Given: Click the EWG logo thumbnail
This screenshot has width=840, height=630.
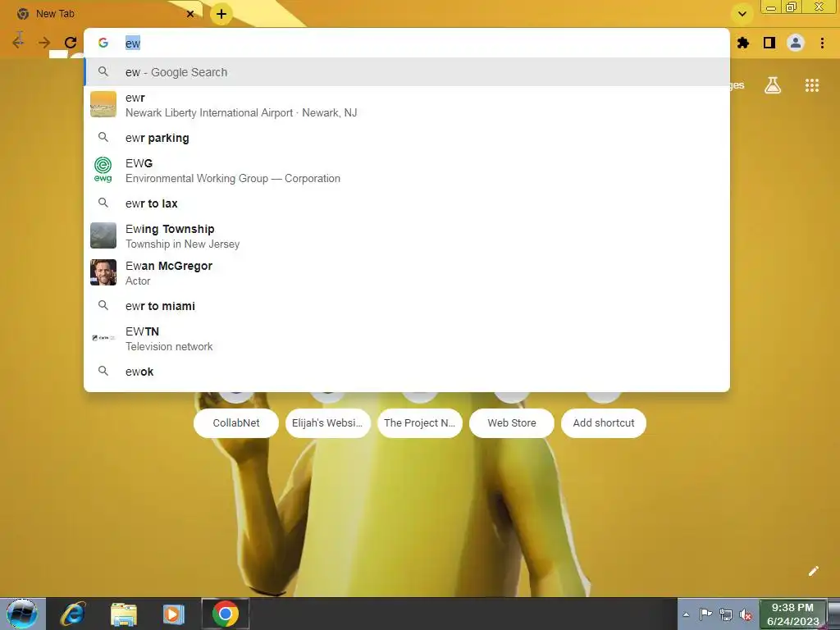Looking at the screenshot, I should (x=103, y=170).
